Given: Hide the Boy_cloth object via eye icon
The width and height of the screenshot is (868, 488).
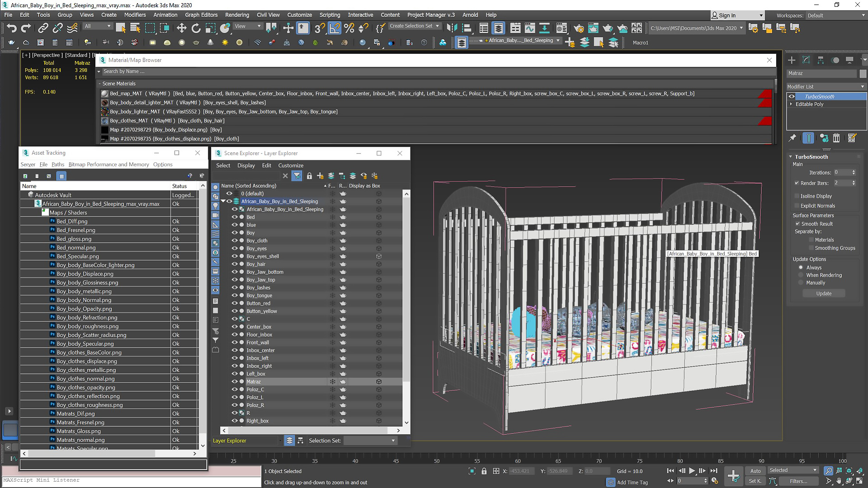Looking at the screenshot, I should (235, 240).
